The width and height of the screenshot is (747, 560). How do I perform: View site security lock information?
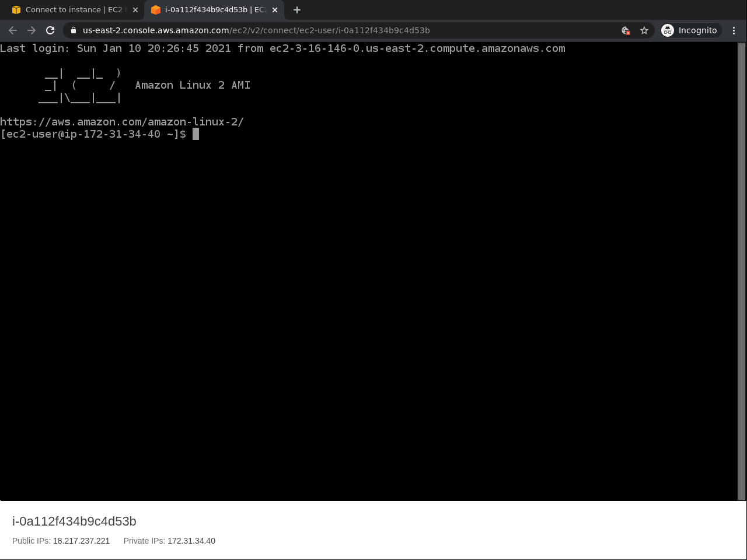tap(74, 30)
